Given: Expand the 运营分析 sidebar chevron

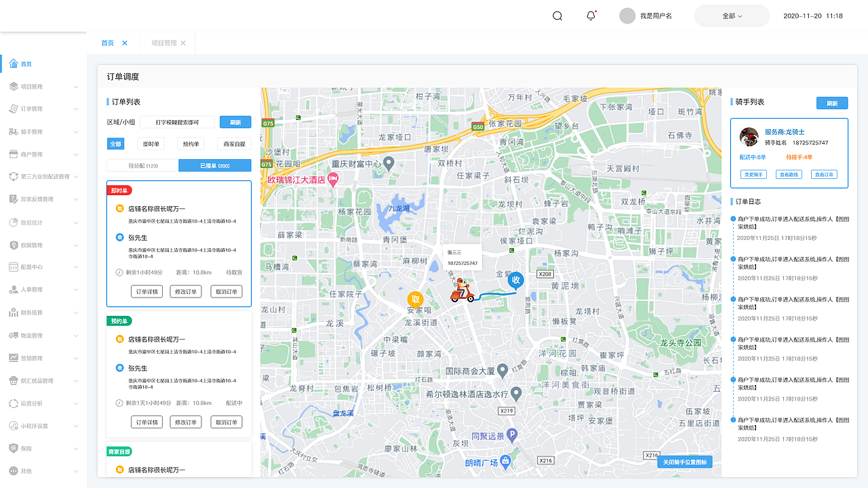Looking at the screenshot, I should 76,403.
